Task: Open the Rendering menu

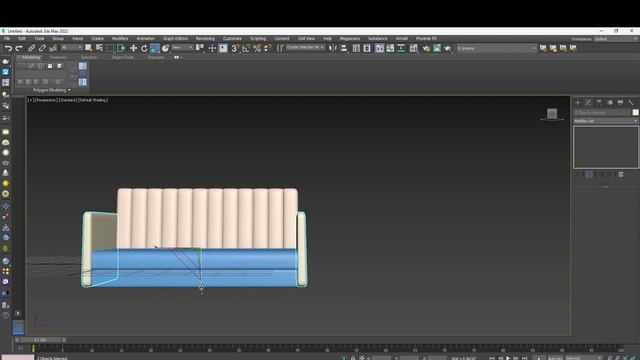Action: (x=205, y=38)
